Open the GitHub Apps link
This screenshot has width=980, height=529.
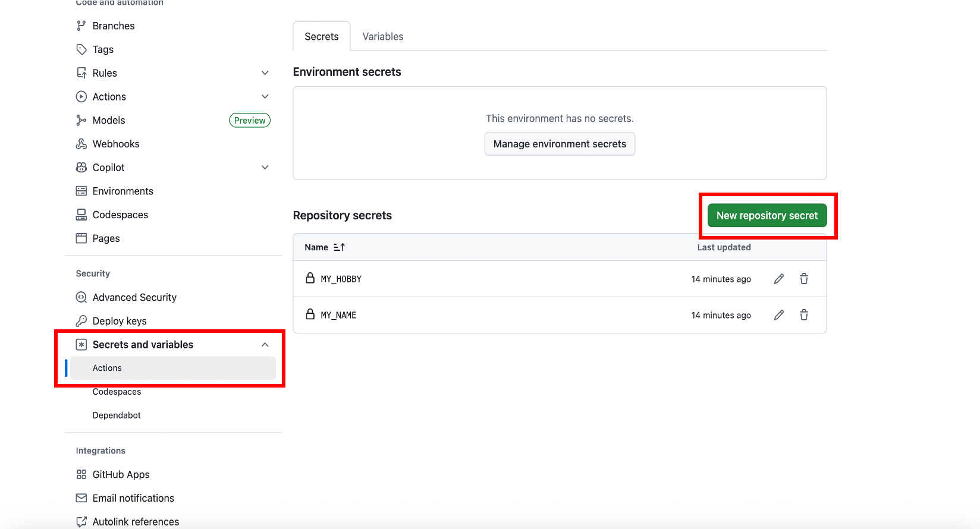pos(121,474)
